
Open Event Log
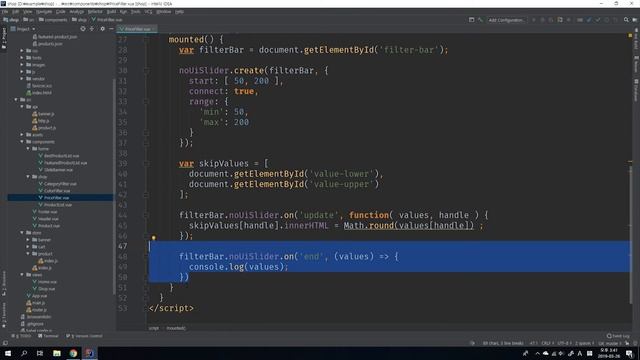pyautogui.click(x=617, y=336)
